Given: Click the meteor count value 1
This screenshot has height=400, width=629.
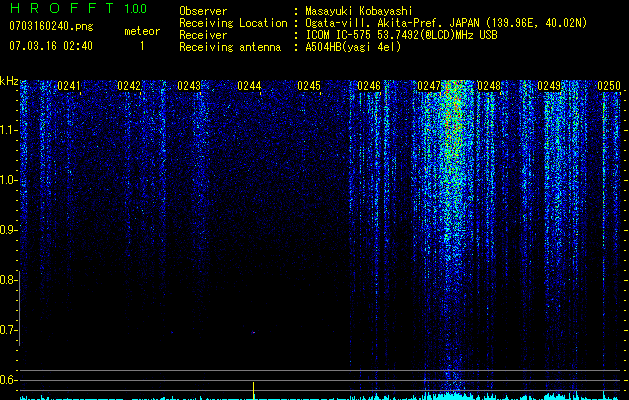Looking at the screenshot, I should [x=142, y=46].
